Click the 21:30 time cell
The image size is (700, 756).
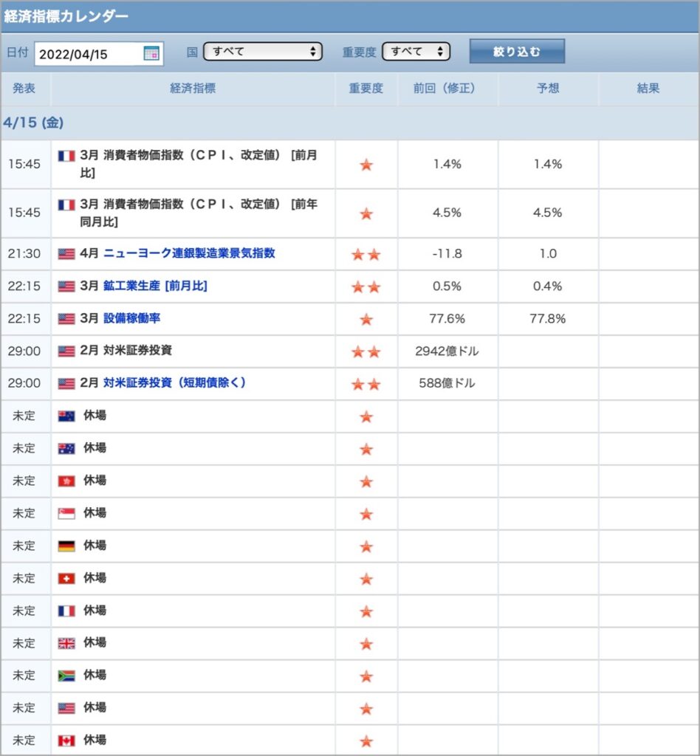click(24, 254)
